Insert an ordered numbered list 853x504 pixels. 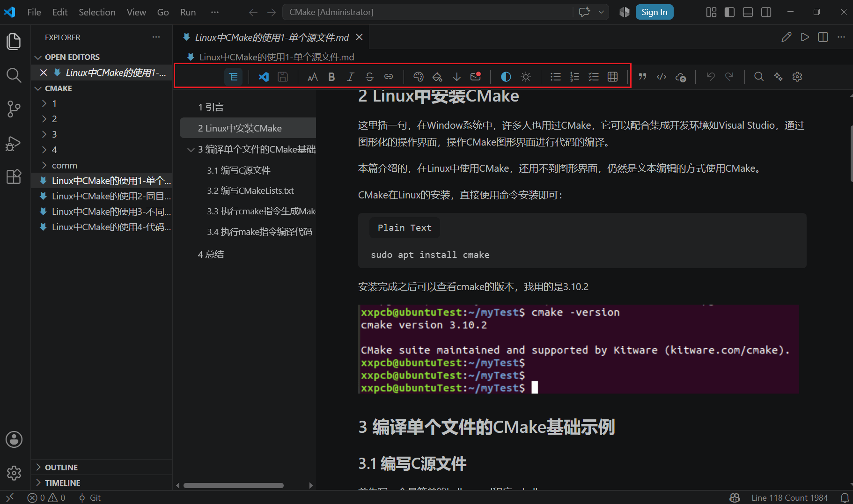[574, 77]
